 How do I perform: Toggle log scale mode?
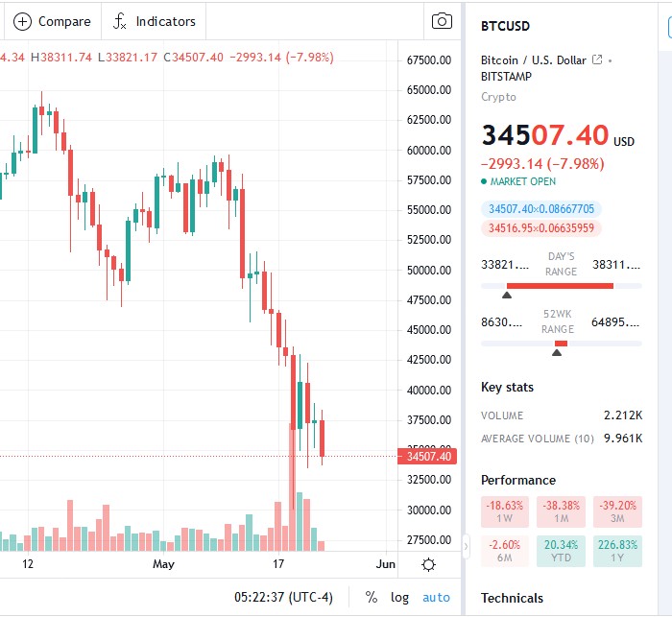[x=399, y=597]
